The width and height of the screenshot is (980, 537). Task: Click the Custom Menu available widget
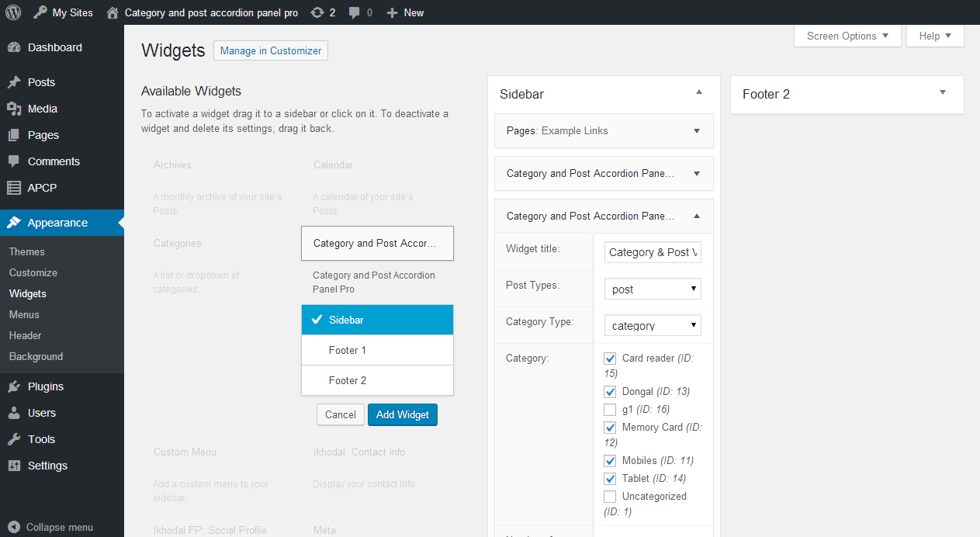click(218, 452)
